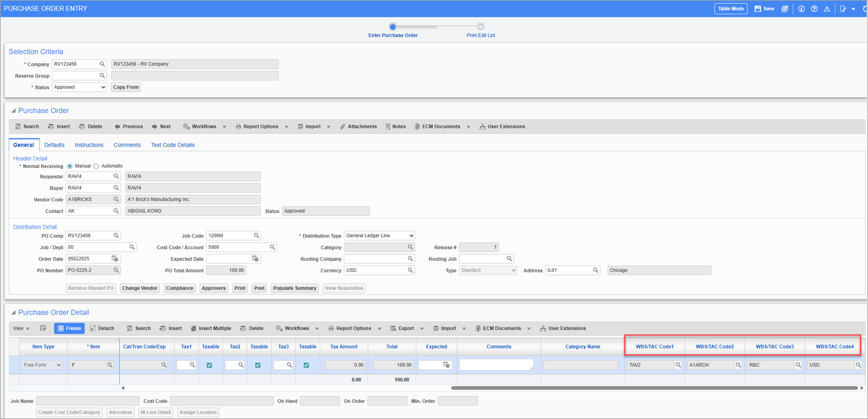Open the View dropdown in detail toolbar
This screenshot has width=868, height=419.
(22, 329)
